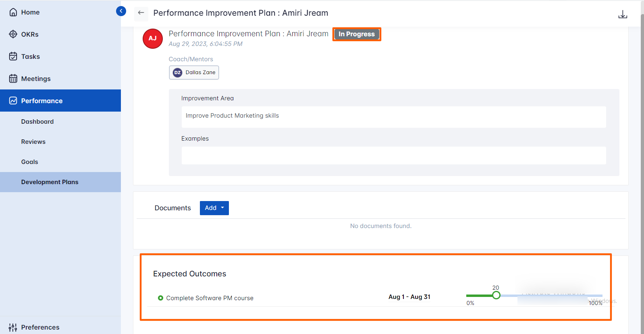The height and width of the screenshot is (334, 644).
Task: Open the Add documents dropdown
Action: tap(214, 208)
